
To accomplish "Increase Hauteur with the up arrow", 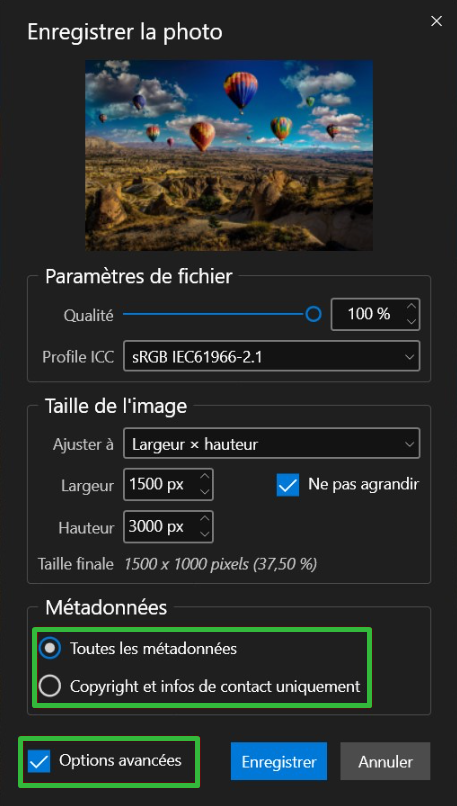I will (204, 520).
